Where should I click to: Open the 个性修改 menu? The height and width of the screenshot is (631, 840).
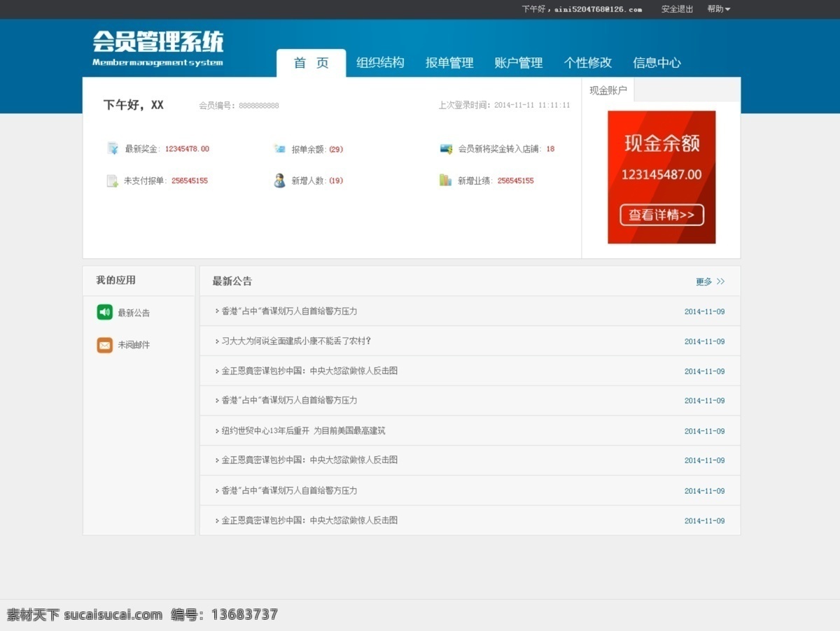(588, 62)
